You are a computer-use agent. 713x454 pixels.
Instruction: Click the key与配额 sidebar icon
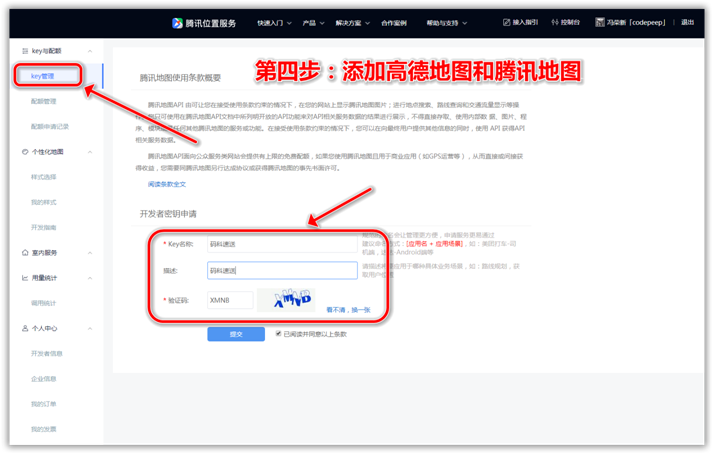point(25,51)
